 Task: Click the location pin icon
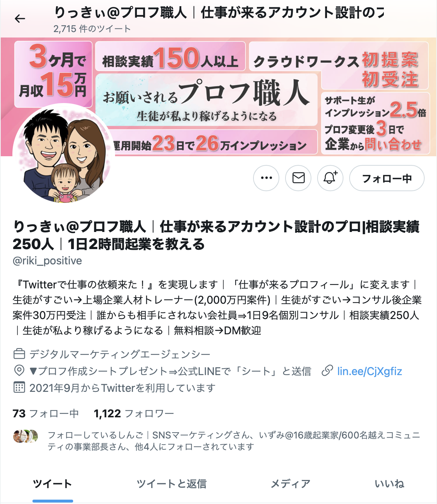tap(19, 371)
